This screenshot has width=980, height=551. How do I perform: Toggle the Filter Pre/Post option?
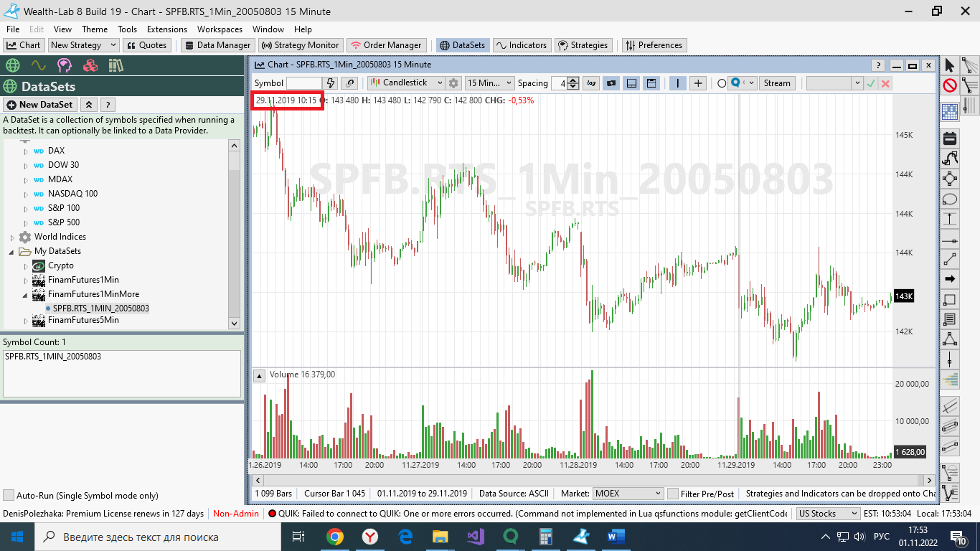(672, 494)
